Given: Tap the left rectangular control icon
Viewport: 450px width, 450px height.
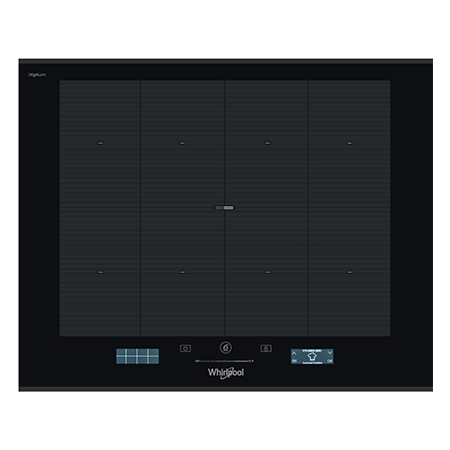Looking at the screenshot, I should tap(185, 348).
